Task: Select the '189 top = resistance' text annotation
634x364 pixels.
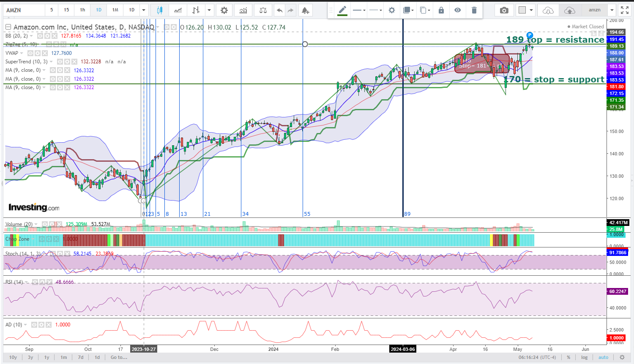Action: click(555, 40)
